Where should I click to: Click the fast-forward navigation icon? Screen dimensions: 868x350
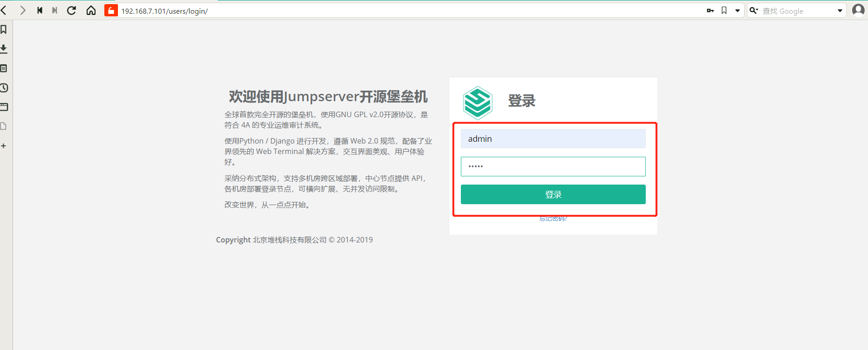coord(55,10)
